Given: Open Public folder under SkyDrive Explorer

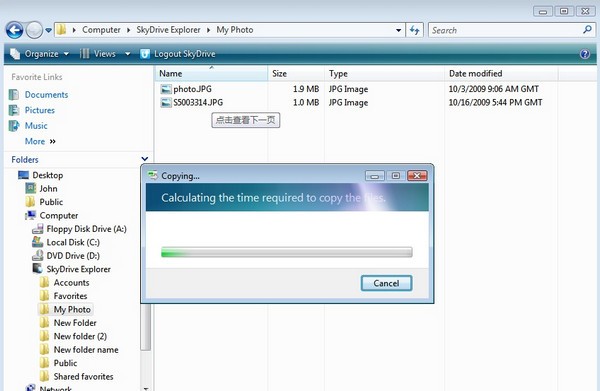Looking at the screenshot, I should click(65, 363).
